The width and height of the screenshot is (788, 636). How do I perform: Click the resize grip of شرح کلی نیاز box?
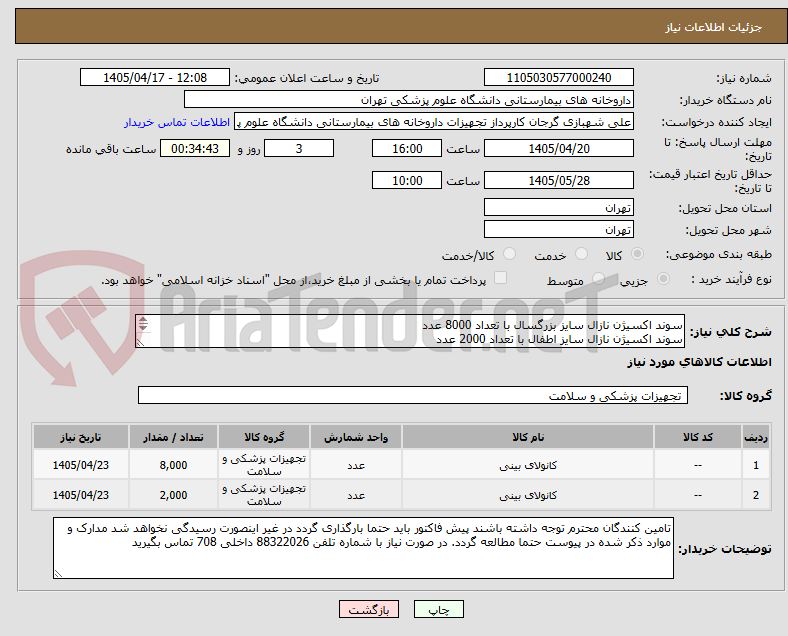coord(140,342)
